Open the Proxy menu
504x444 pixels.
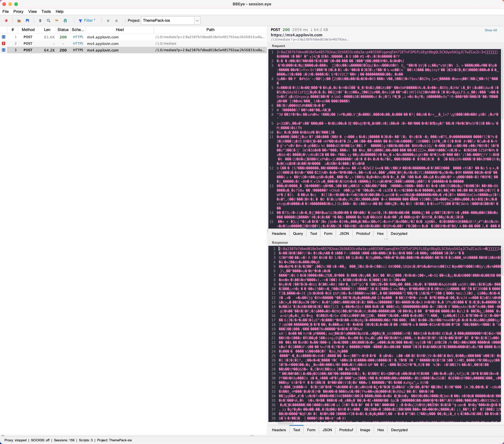pyautogui.click(x=18, y=12)
